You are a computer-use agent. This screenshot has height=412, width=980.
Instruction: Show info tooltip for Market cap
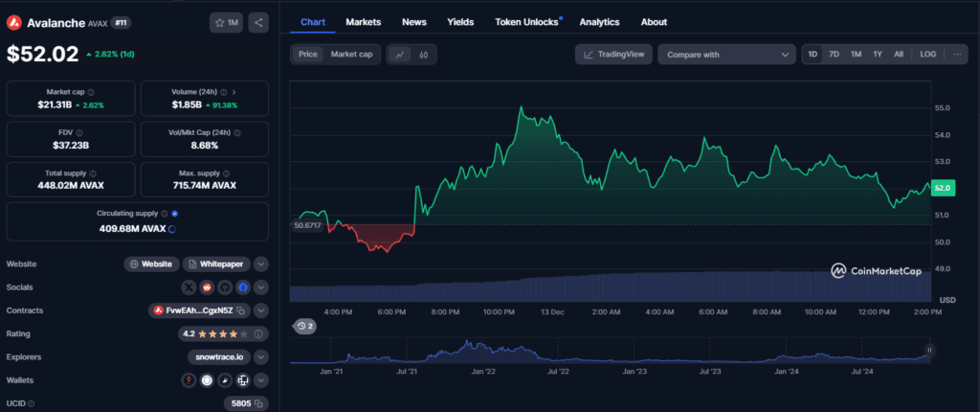(x=91, y=92)
